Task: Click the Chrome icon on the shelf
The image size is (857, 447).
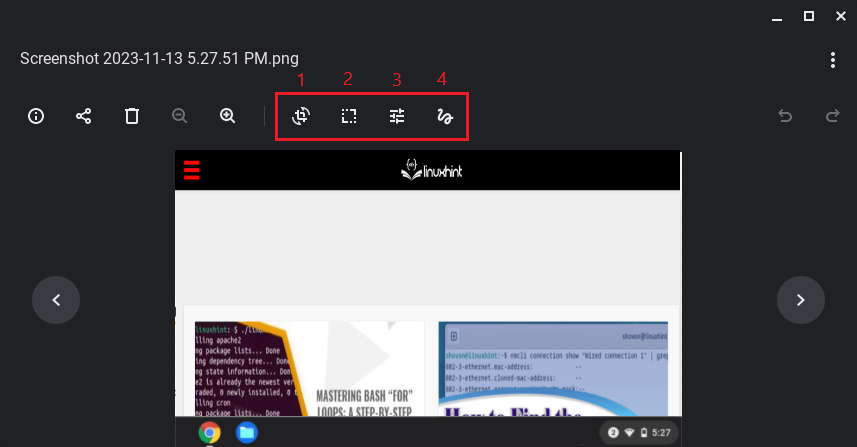Action: tap(209, 432)
